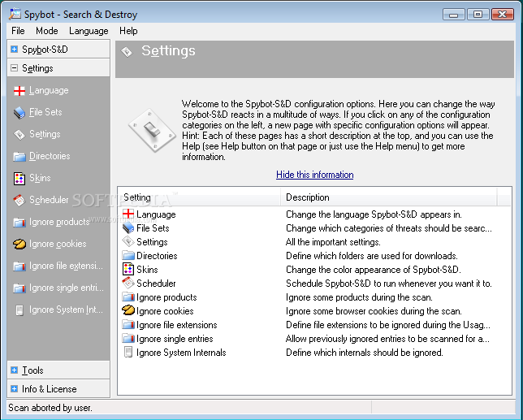523x420 pixels.
Task: Click 'Ignore some browser cookies during the scan.'
Action: click(374, 311)
